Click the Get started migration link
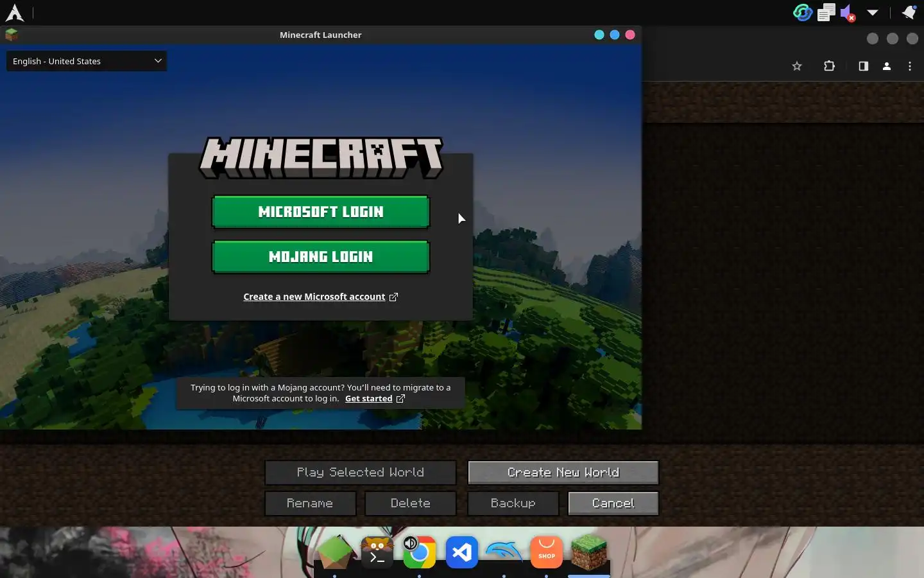Screen dimensions: 924x578 coord(368,399)
